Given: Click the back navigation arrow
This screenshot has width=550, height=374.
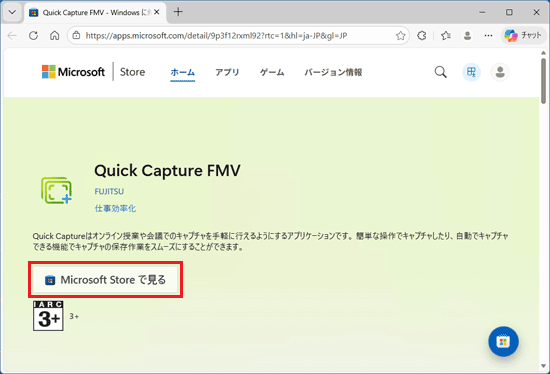Looking at the screenshot, I should point(12,35).
